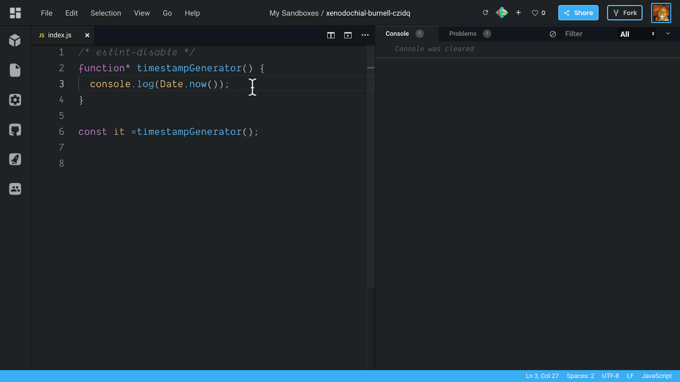Image resolution: width=680 pixels, height=382 pixels.
Task: Click the eslint-disable comment on line 1
Action: coord(137,52)
